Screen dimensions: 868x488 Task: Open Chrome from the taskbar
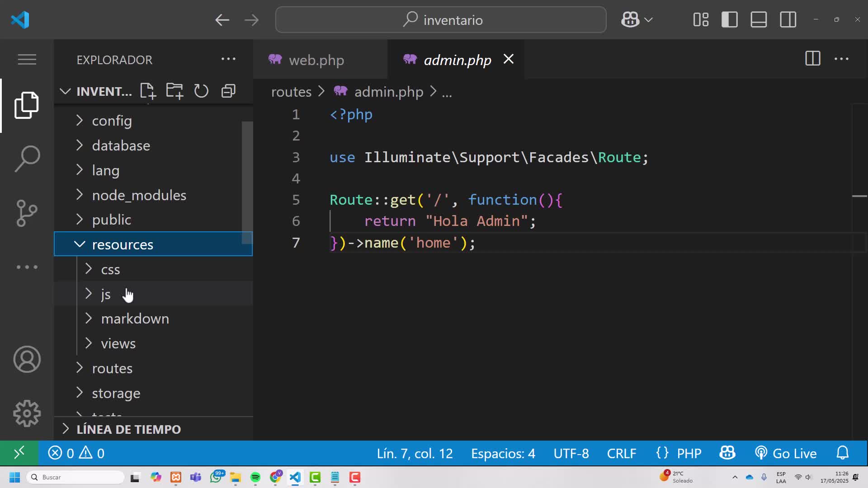(x=276, y=477)
